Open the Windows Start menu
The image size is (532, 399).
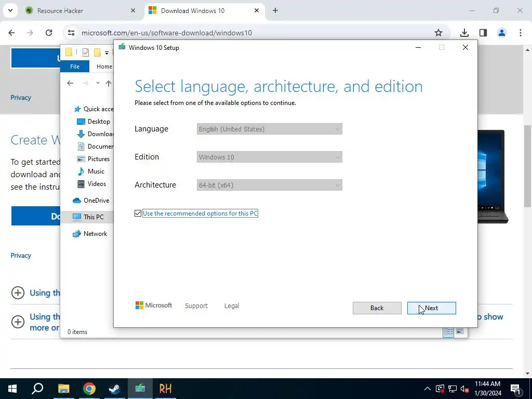(x=12, y=389)
